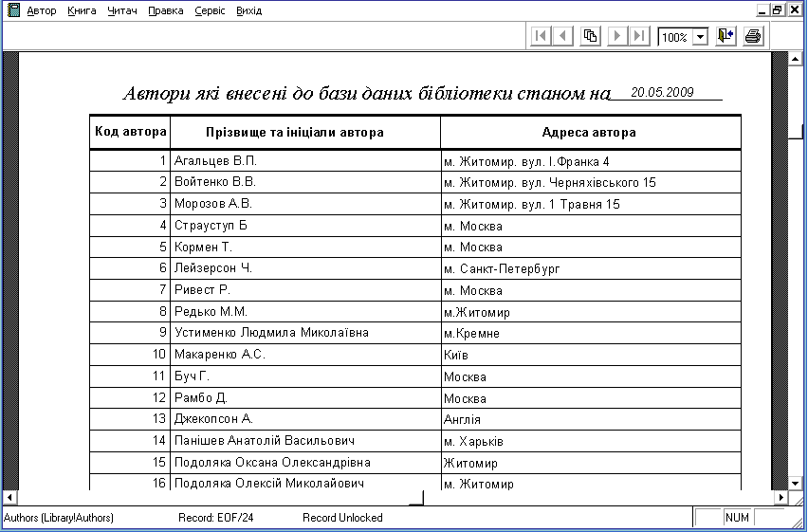
Task: Click horizontal scrollbar left arrow
Action: (9, 498)
